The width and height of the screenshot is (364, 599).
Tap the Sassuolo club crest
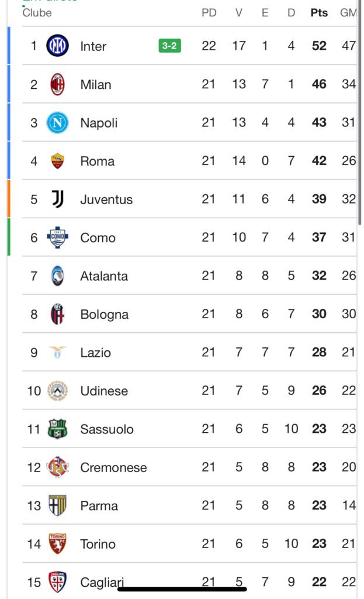[x=57, y=429]
